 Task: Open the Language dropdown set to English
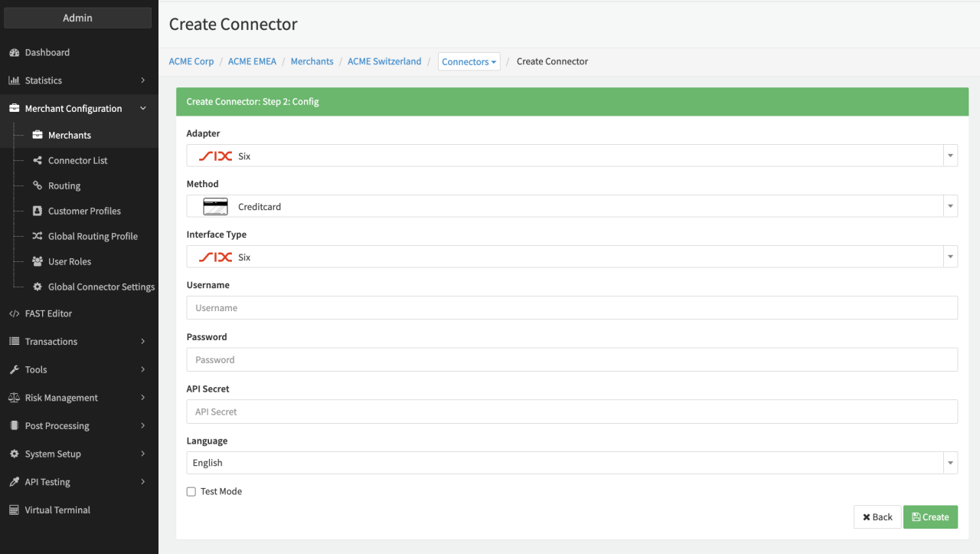[571, 463]
